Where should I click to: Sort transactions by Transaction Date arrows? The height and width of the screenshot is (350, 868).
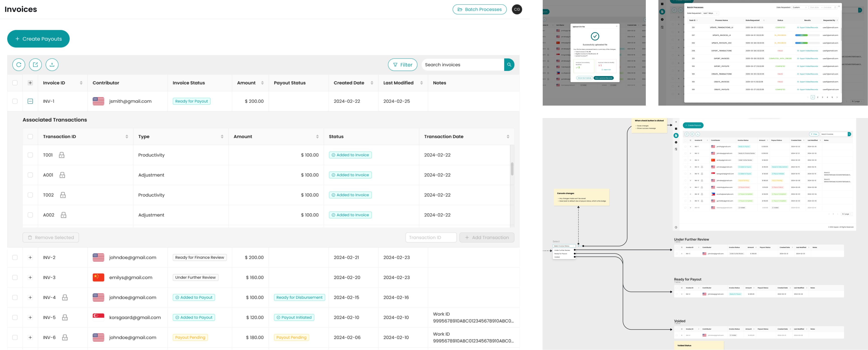(508, 137)
